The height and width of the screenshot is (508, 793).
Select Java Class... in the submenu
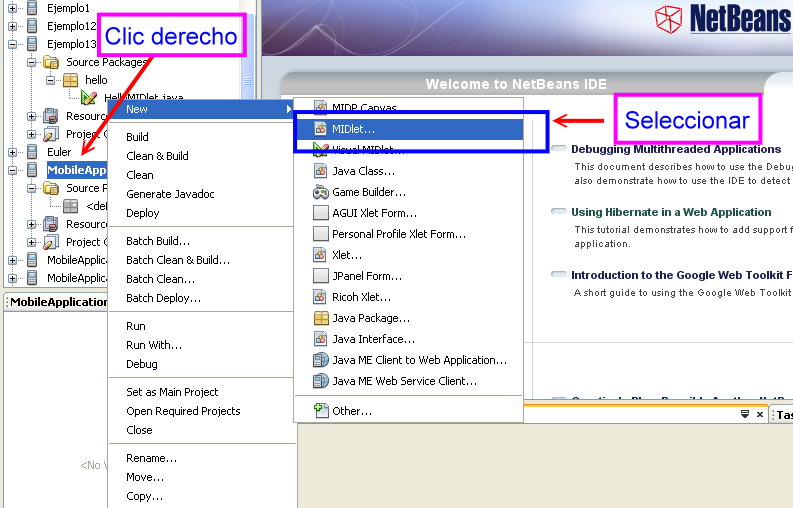point(409,171)
